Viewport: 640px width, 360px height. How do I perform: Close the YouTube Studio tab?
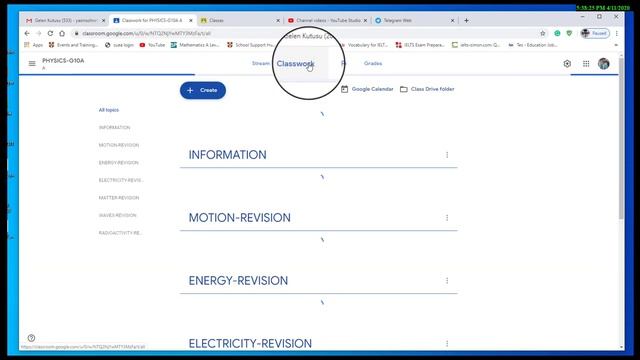[365, 20]
